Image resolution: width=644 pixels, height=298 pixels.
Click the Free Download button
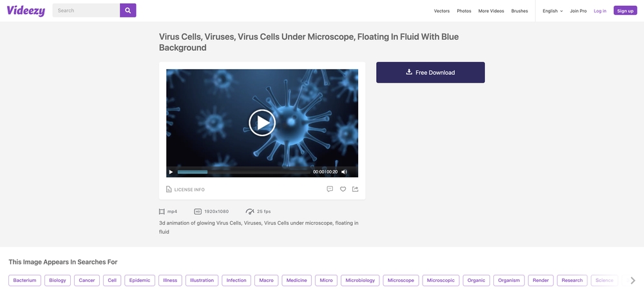pos(430,72)
